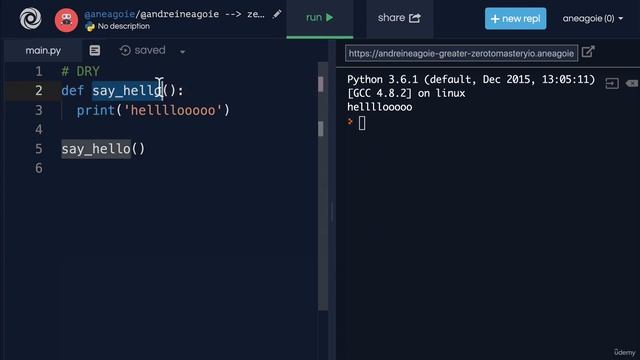The height and width of the screenshot is (360, 640).
Task: Open the saved history clock icon
Action: point(125,50)
